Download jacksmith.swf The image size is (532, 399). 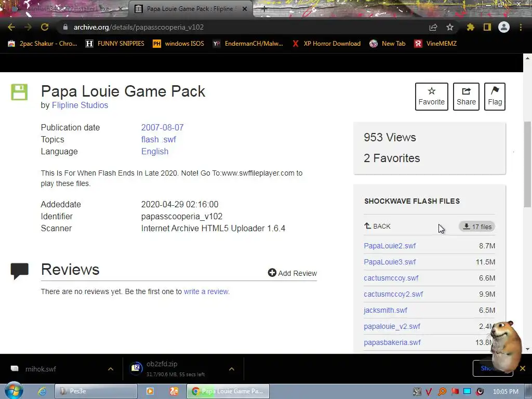[x=385, y=311]
